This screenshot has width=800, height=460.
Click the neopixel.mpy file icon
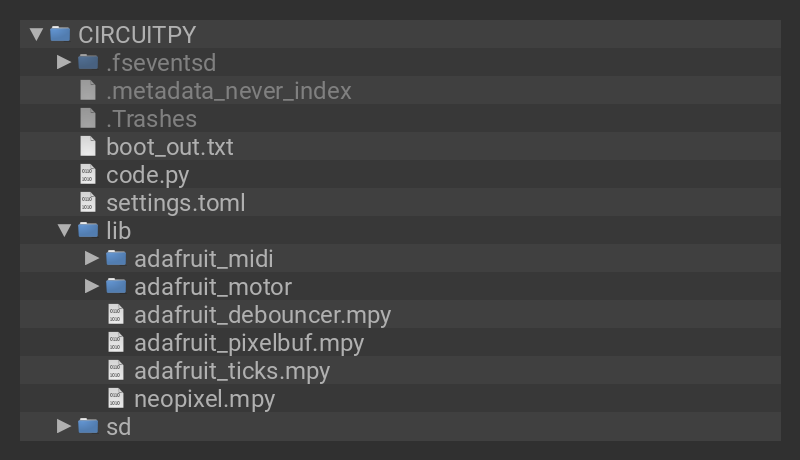coord(116,398)
